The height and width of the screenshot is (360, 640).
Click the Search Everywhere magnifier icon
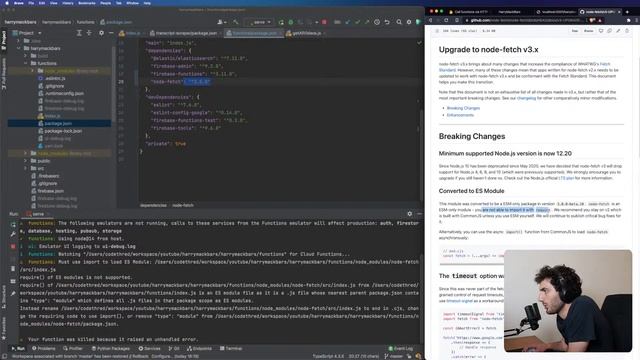[399, 22]
